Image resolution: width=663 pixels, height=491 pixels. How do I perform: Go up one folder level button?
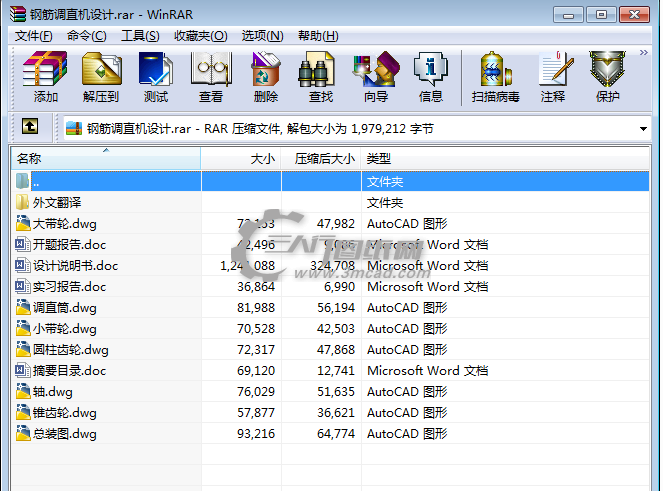pyautogui.click(x=30, y=126)
